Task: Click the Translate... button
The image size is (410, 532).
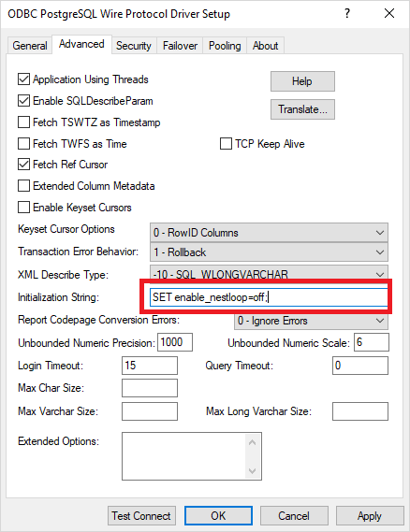Action: click(302, 109)
